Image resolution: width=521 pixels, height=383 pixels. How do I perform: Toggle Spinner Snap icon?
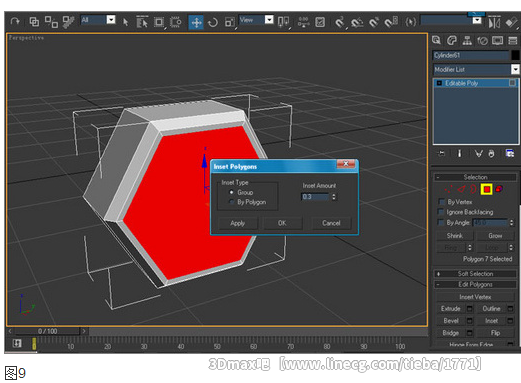click(391, 22)
